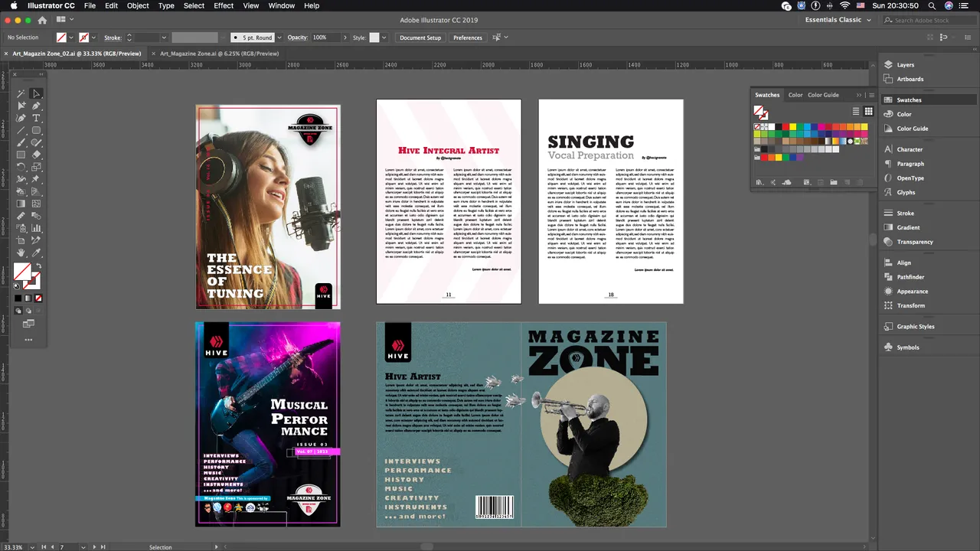This screenshot has height=551, width=980.
Task: Click Show Swatch Kinds menu icon
Action: [807, 182]
